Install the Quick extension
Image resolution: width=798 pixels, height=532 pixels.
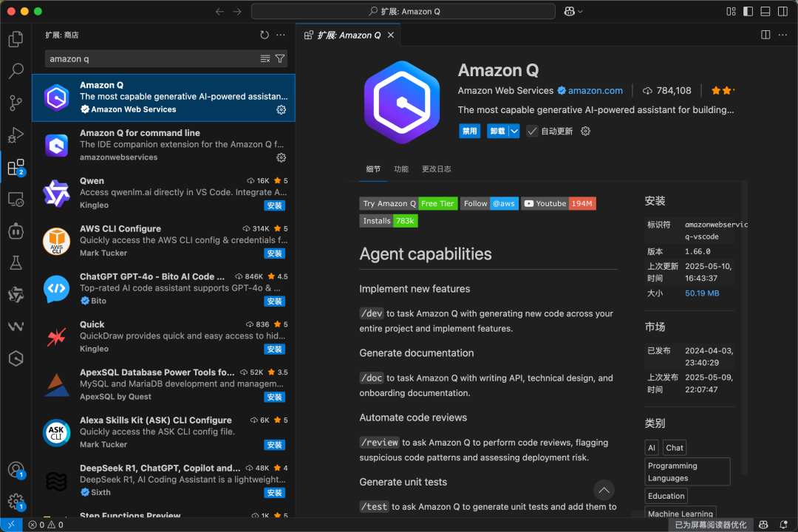274,349
